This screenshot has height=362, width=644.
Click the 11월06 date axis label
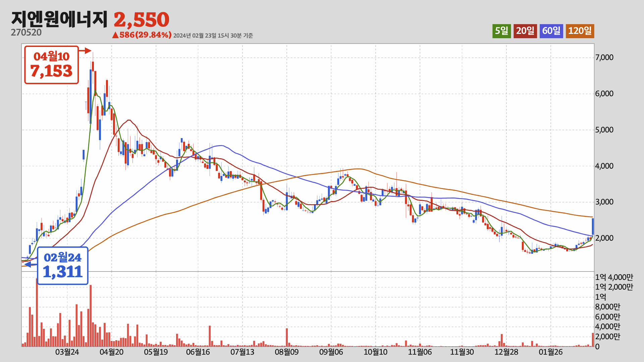point(420,352)
